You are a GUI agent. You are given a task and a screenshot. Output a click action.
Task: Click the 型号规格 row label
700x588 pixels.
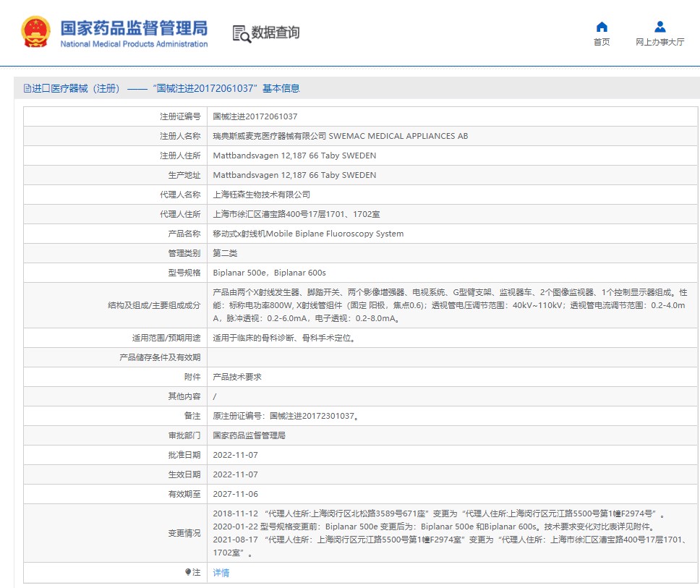pyautogui.click(x=184, y=273)
